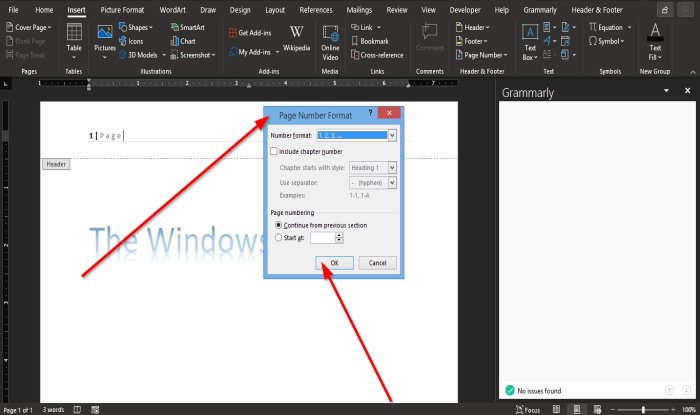Insert a Chart from the ribbon
Image resolution: width=700 pixels, height=415 pixels.
pyautogui.click(x=183, y=41)
